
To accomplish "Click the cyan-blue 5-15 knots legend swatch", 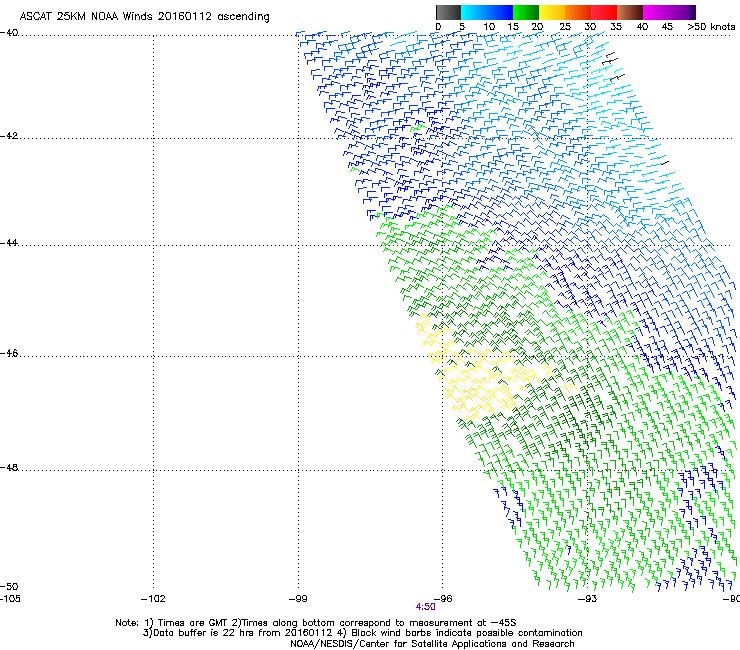I will pos(487,12).
